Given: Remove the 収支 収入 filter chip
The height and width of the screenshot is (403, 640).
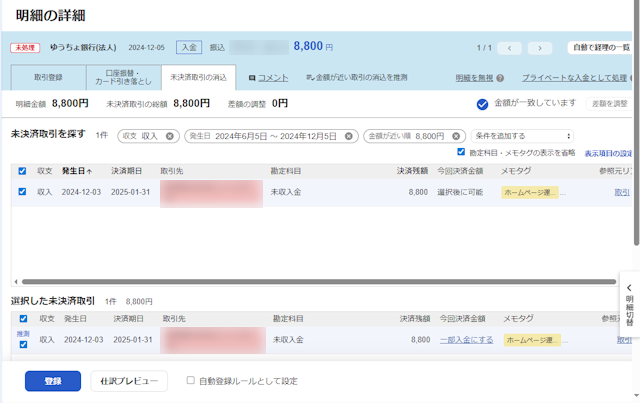Looking at the screenshot, I should [170, 136].
